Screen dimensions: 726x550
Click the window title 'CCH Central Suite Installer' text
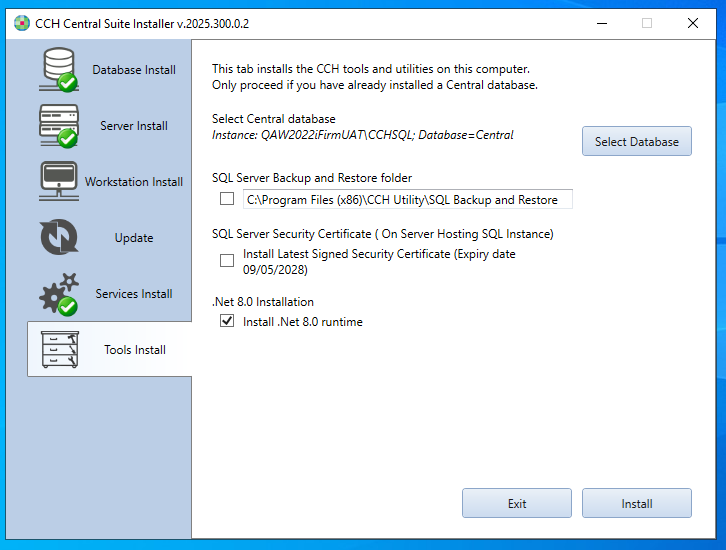pyautogui.click(x=142, y=24)
